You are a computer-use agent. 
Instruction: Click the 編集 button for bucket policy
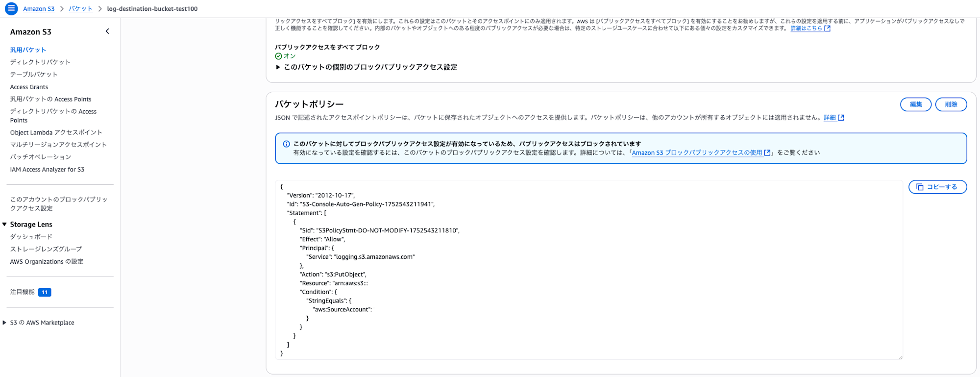click(916, 104)
